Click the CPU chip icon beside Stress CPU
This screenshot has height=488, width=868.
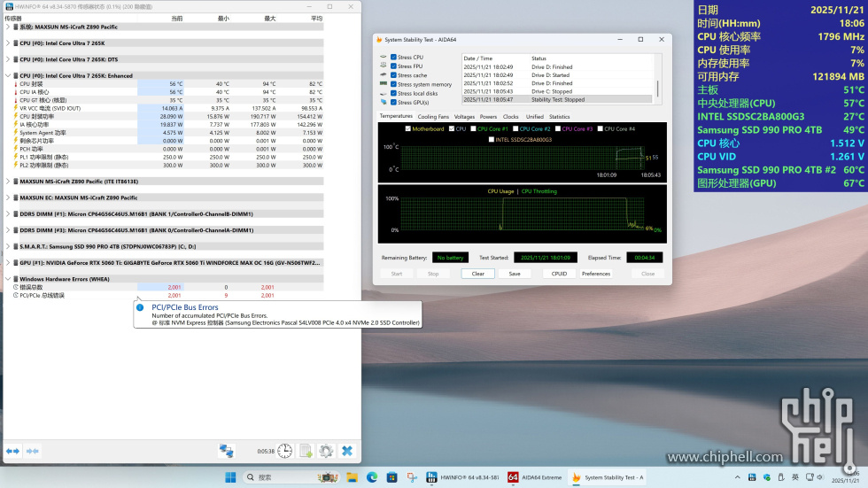click(x=383, y=57)
